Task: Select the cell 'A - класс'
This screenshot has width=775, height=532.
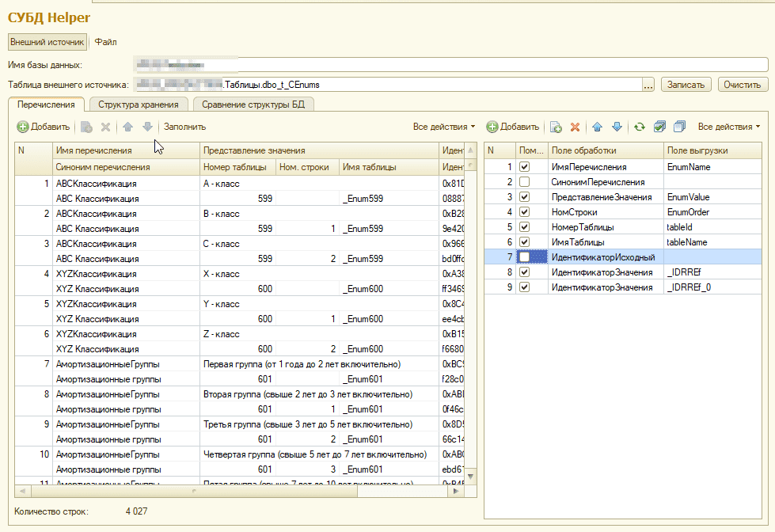Action: [x=319, y=184]
